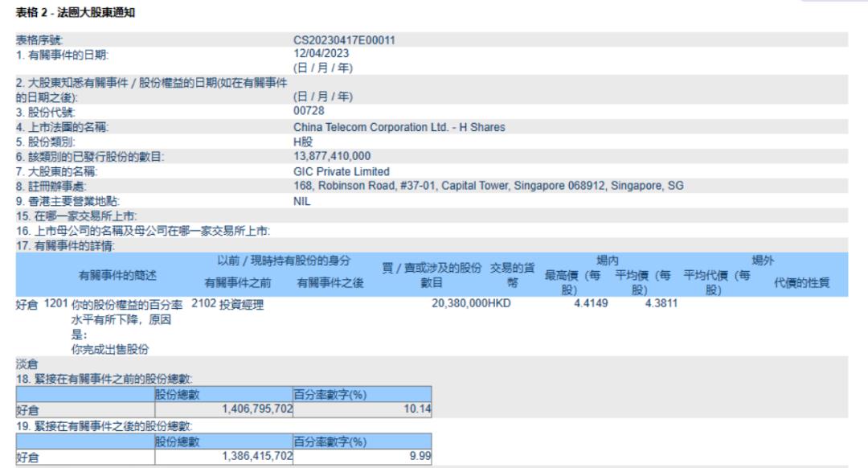Click the percentage figure 10.14
Screen dimensions: 868x468
(x=420, y=407)
